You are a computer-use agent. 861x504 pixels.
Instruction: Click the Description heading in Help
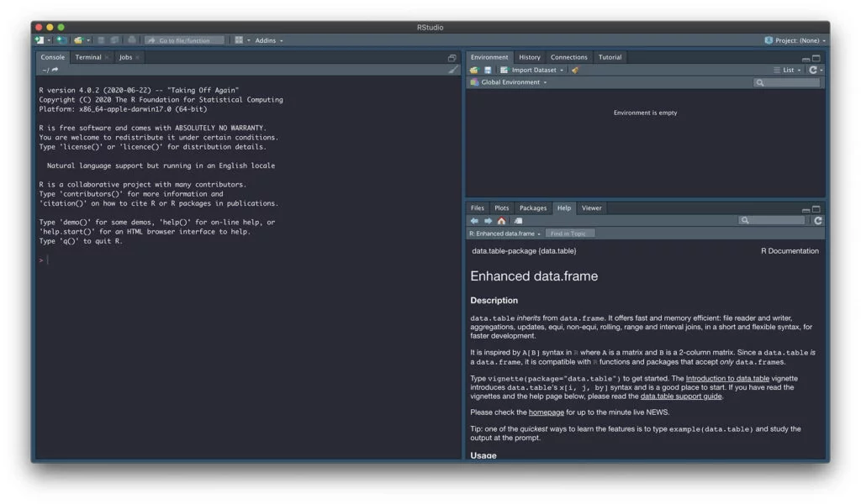coord(494,301)
